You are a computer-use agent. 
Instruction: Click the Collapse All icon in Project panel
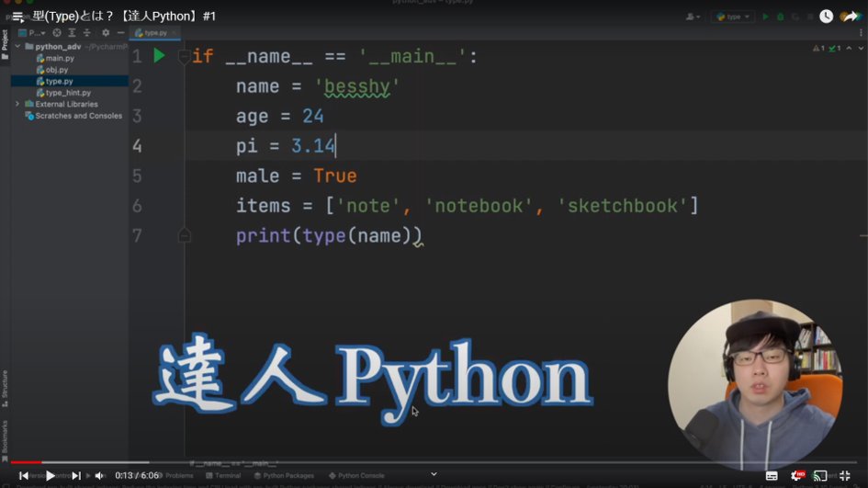point(87,33)
